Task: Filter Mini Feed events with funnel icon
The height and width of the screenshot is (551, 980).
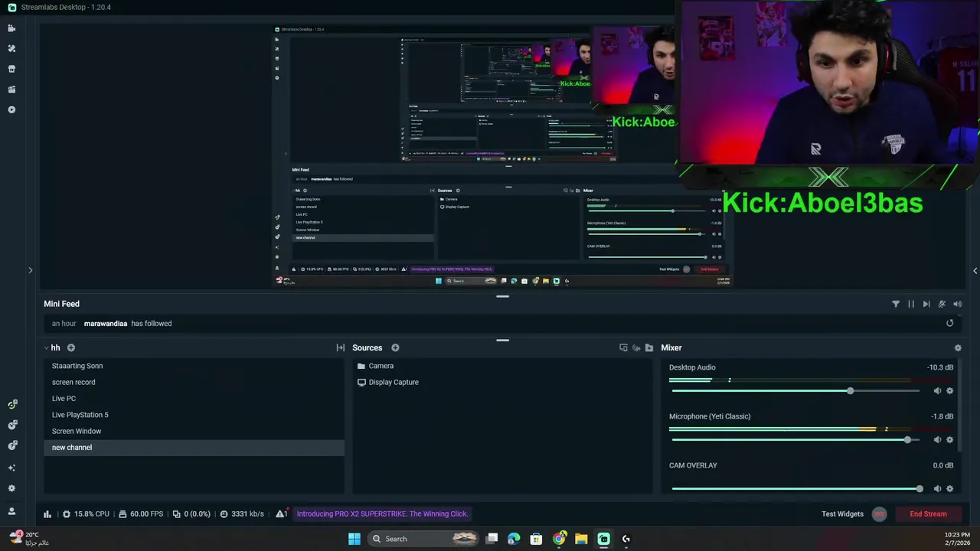Action: point(896,304)
